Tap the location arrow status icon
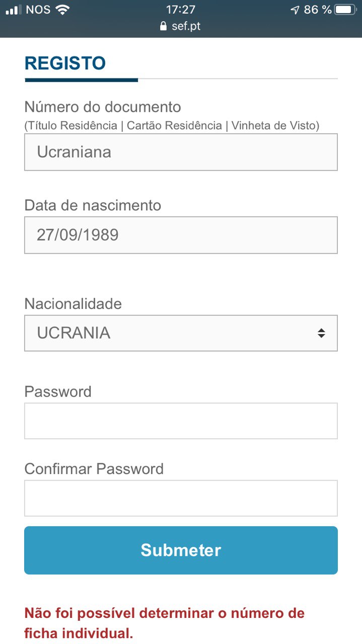This screenshot has height=644, width=362. [295, 10]
